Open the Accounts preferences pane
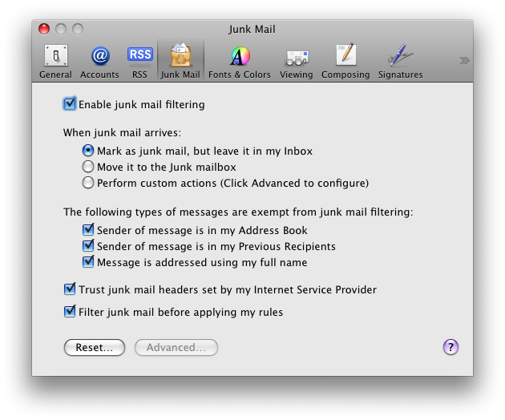This screenshot has height=420, width=505. 99,61
